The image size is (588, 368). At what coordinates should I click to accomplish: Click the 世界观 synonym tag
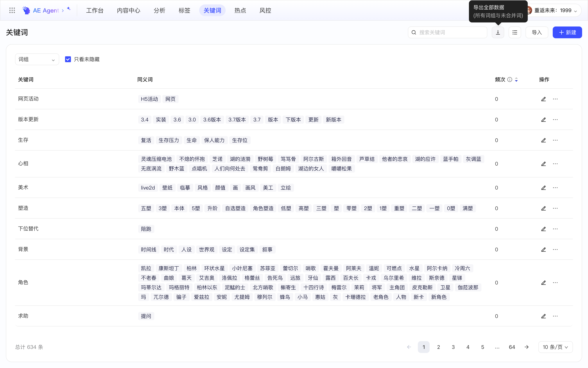207,250
